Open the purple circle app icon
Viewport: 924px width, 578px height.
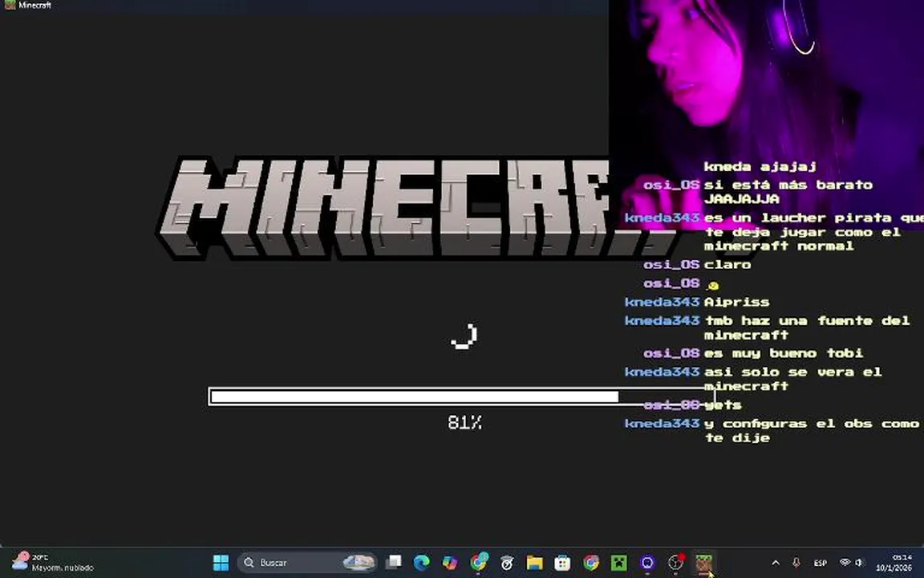[x=647, y=563]
